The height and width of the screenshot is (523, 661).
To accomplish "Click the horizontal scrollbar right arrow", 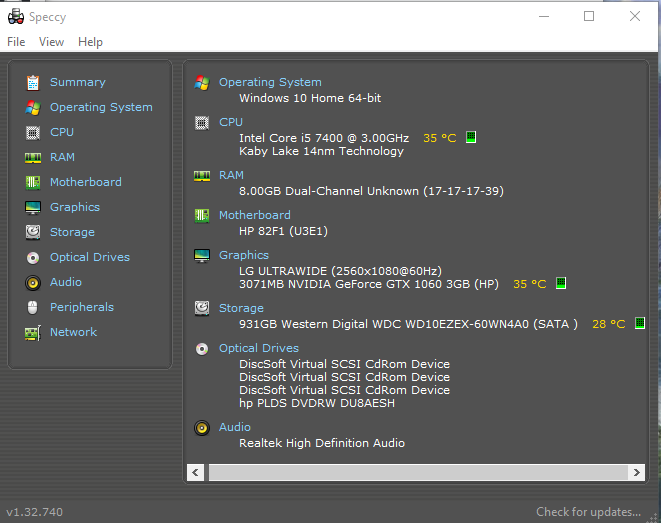I will pyautogui.click(x=637, y=472).
